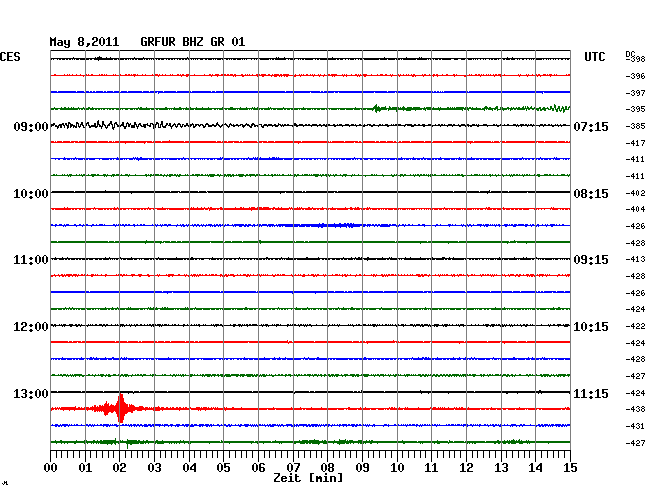This screenshot has width=650, height=494.
Task: Click minute tick label '00' on the axis
Action: [x=51, y=468]
